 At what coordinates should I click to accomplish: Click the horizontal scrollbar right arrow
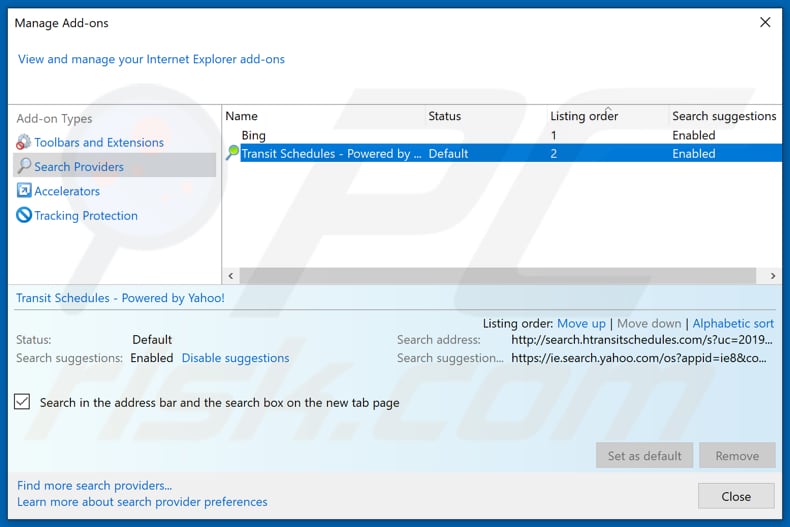pos(772,276)
